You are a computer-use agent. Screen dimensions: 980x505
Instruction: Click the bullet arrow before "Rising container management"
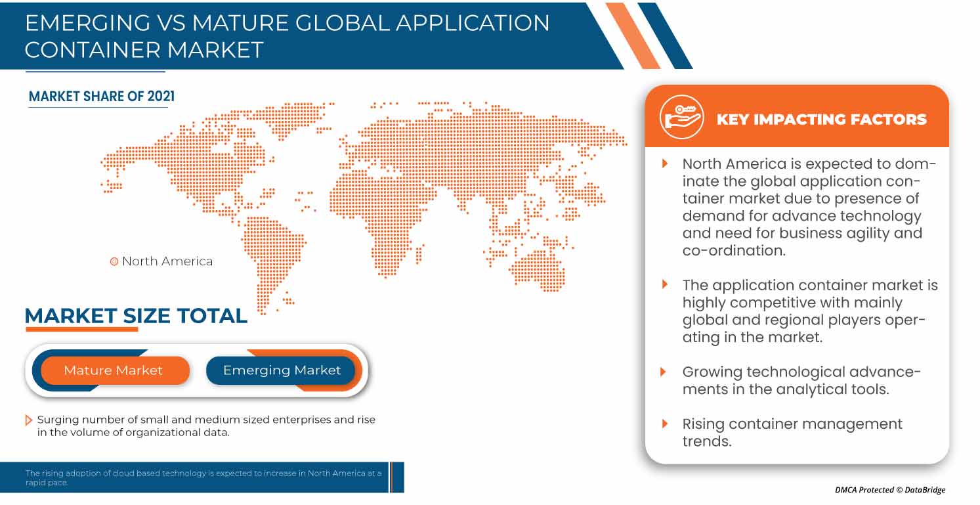665,424
